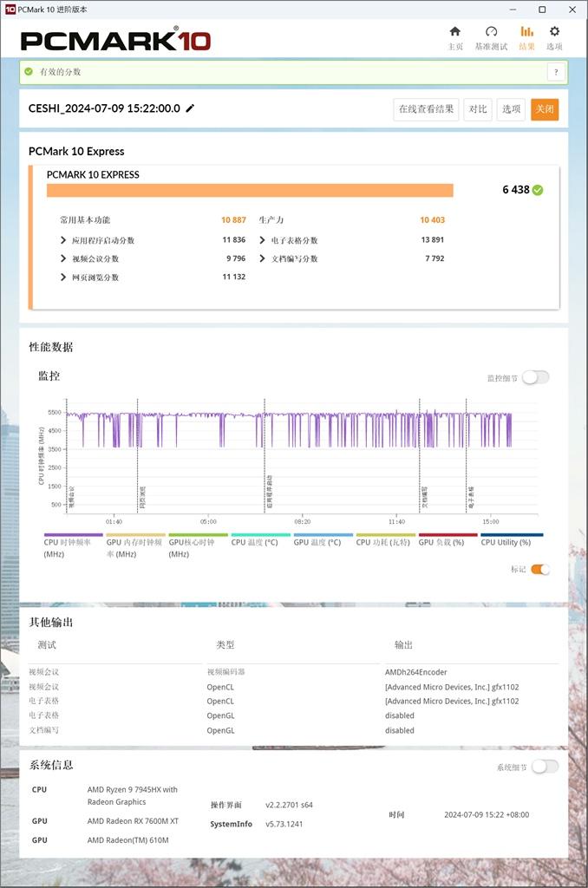
Task: Click the 在线查看结果 button
Action: point(426,109)
